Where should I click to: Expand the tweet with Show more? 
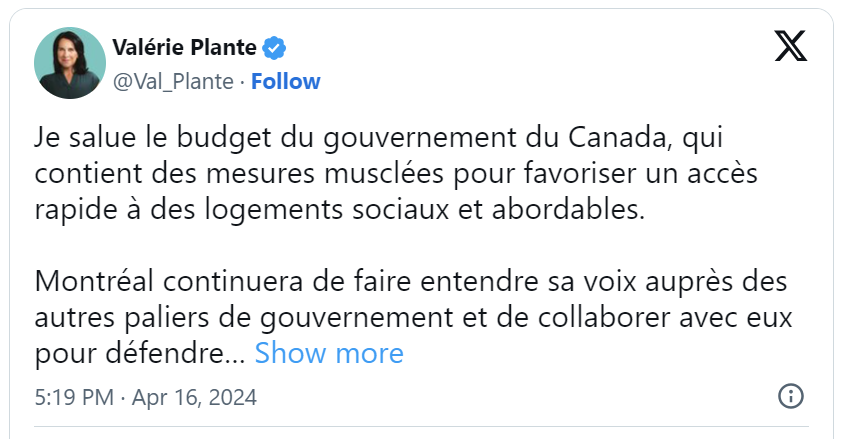click(329, 353)
